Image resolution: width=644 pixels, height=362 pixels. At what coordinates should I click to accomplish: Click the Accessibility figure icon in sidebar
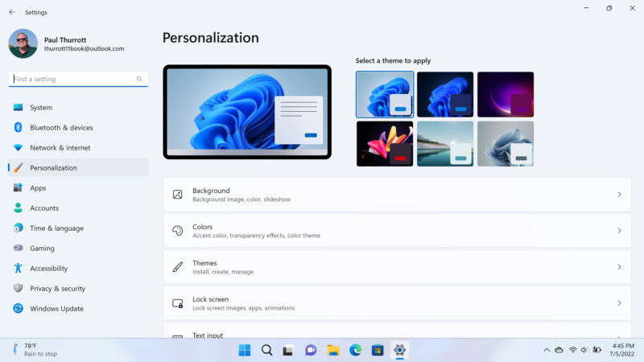pyautogui.click(x=18, y=269)
